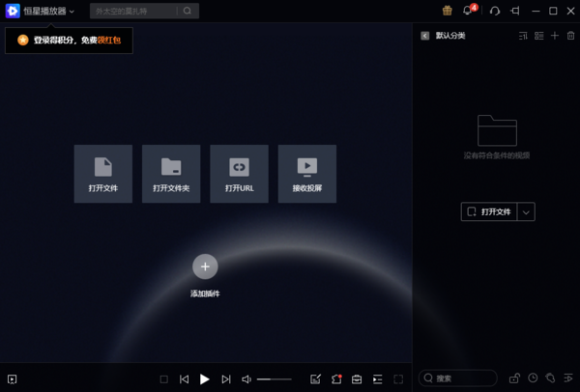Click the 恒星播放器 logo icon
Screen dimensions: 580x392
(x=13, y=11)
